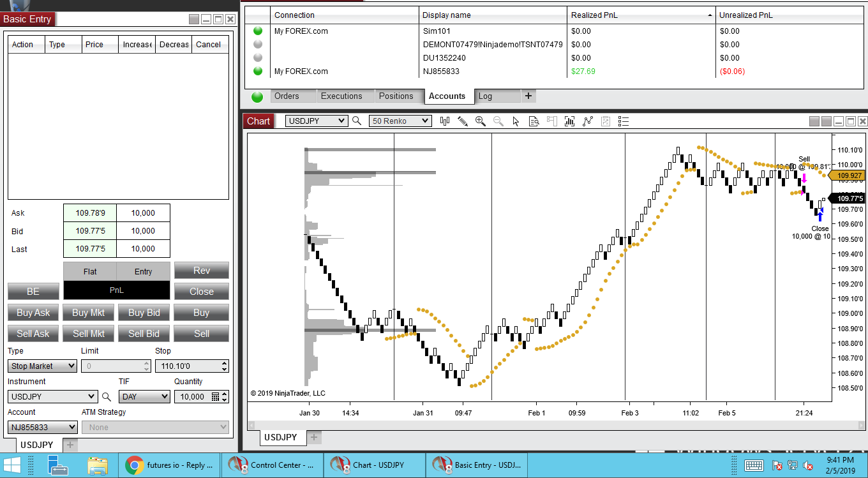The image size is (868, 478).
Task: Sort accounts by Realized PnL column
Action: pyautogui.click(x=640, y=15)
